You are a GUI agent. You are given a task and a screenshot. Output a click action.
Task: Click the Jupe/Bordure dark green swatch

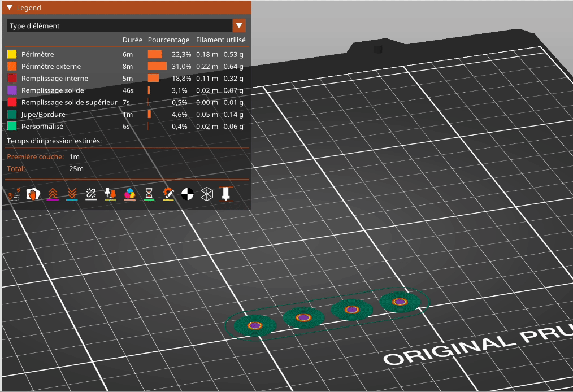(12, 114)
